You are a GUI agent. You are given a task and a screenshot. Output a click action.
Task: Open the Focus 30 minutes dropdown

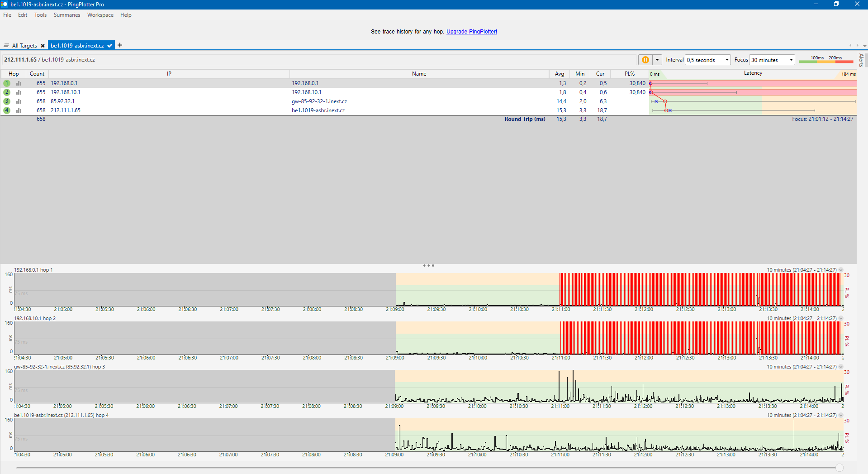[x=772, y=60]
